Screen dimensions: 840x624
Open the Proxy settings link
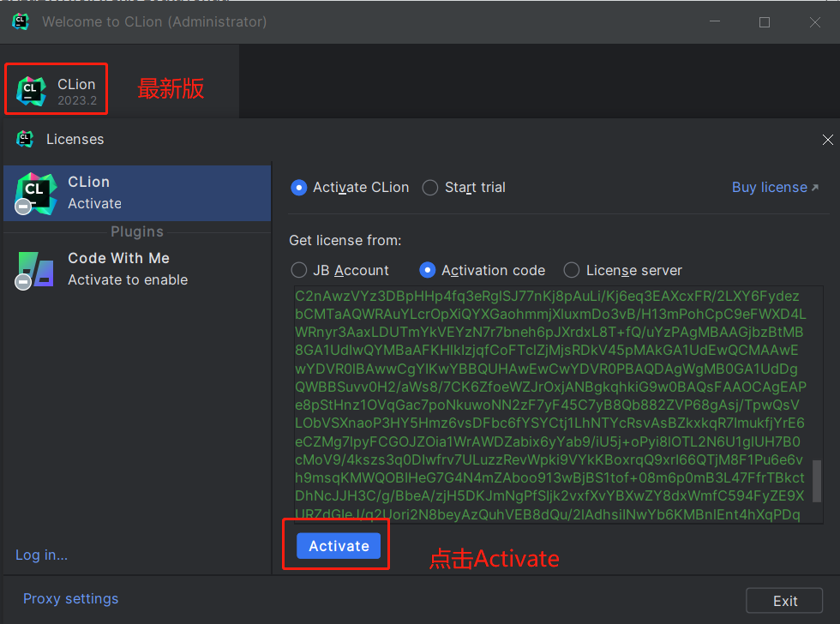coord(71,598)
